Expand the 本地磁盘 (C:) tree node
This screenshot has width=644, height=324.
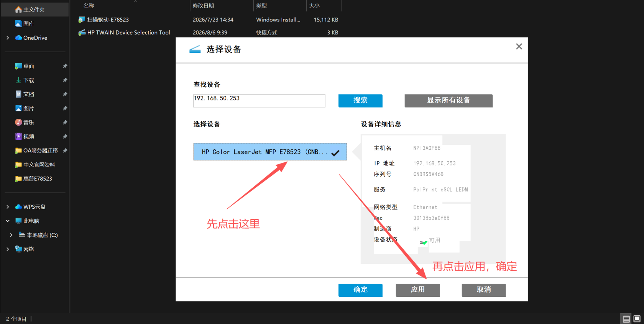11,235
